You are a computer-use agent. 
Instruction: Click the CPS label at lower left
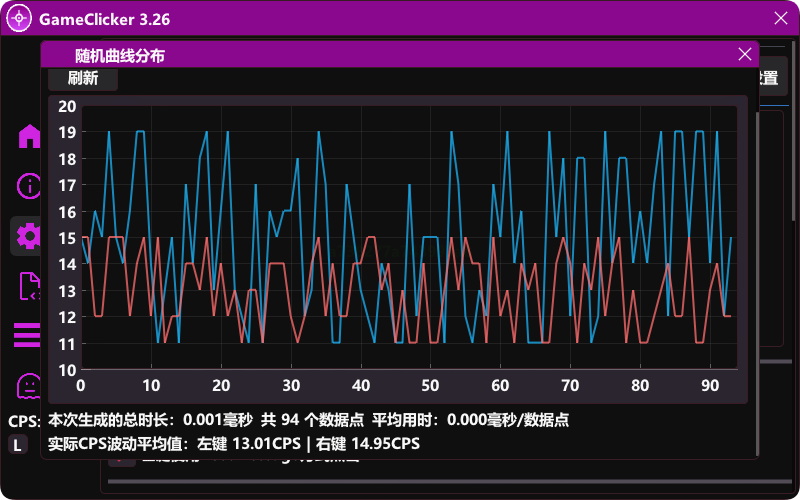click(22, 421)
